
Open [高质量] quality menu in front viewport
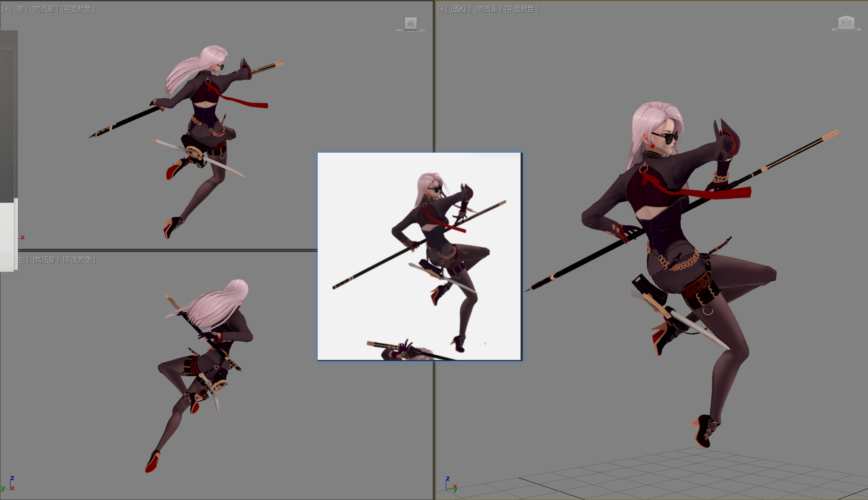click(45, 9)
